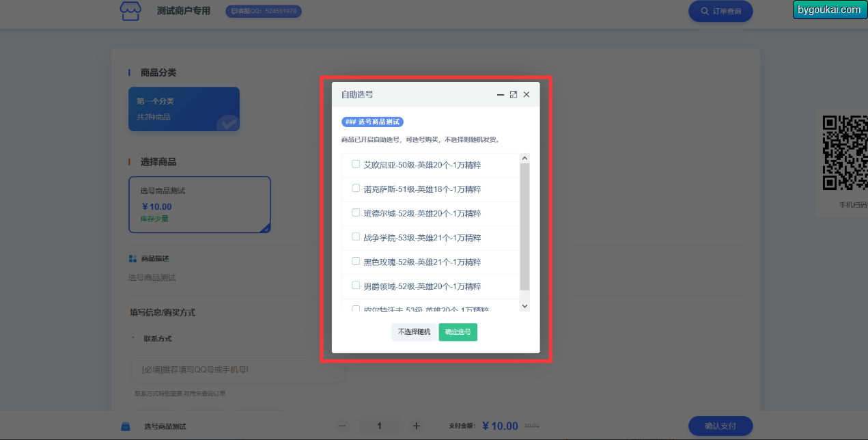
Task: Check 战争学院-53级 account option
Action: 356,236
